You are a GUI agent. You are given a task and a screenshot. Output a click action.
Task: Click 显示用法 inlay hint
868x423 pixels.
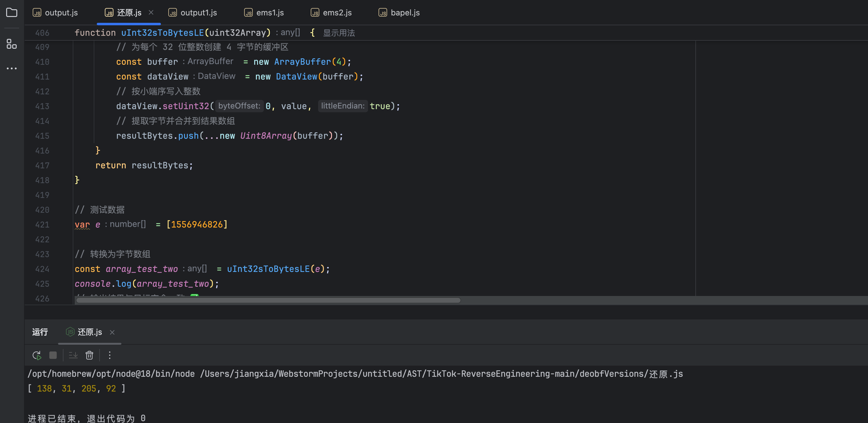339,33
